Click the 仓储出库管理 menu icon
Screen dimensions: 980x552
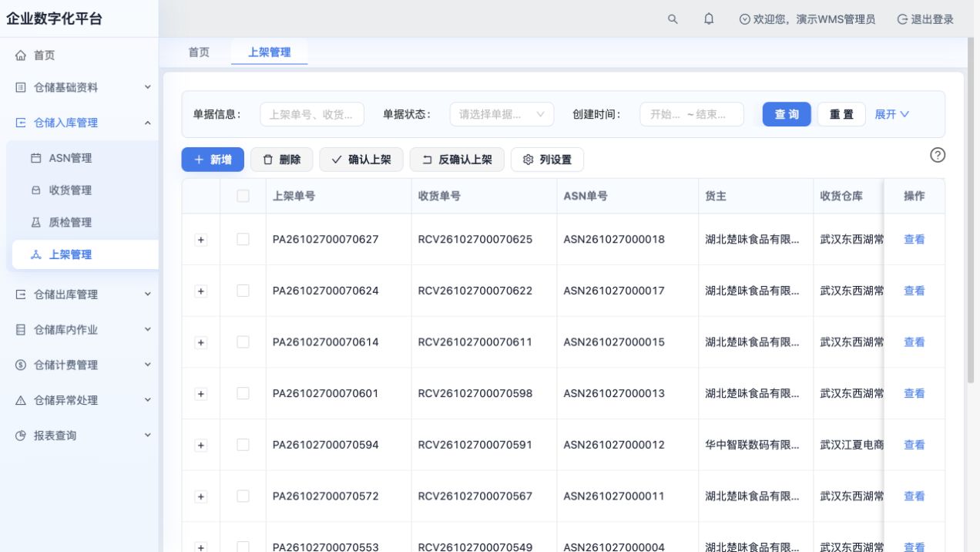21,295
